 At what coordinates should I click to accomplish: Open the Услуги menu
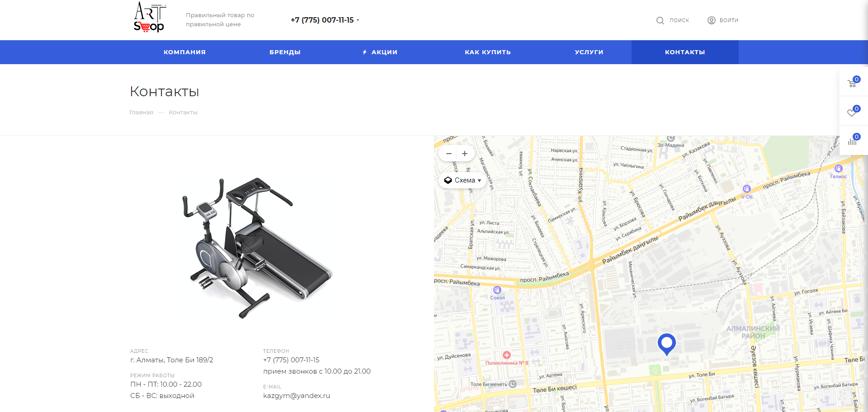589,52
